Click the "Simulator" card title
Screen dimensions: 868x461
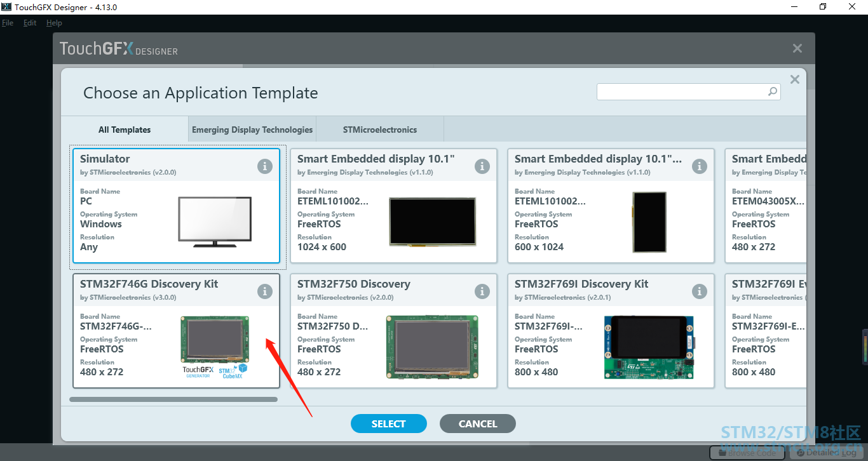105,159
